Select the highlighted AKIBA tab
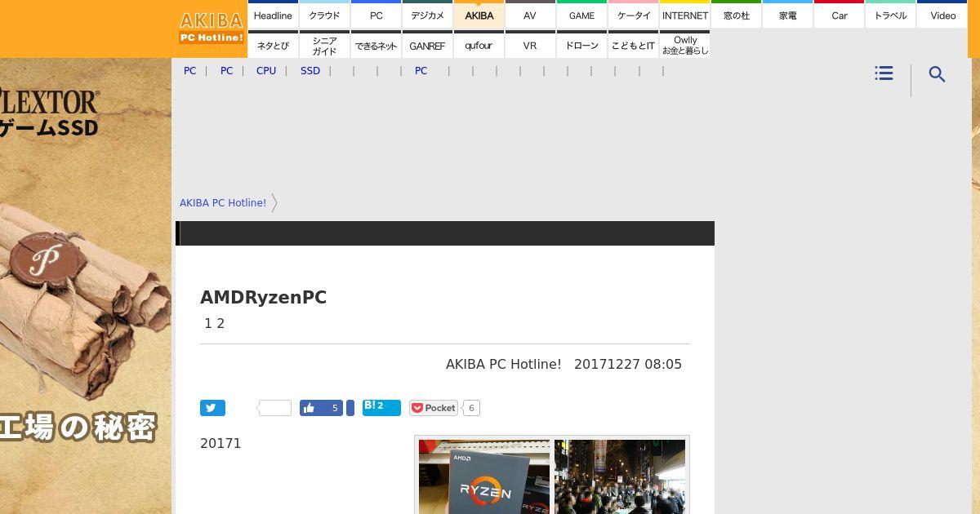The height and width of the screenshot is (514, 980). [x=479, y=15]
